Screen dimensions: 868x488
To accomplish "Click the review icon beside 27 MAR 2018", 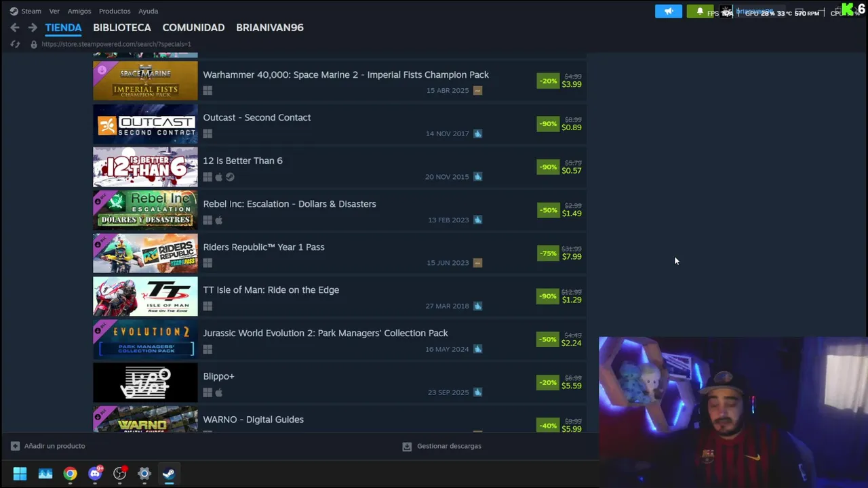I will click(477, 306).
